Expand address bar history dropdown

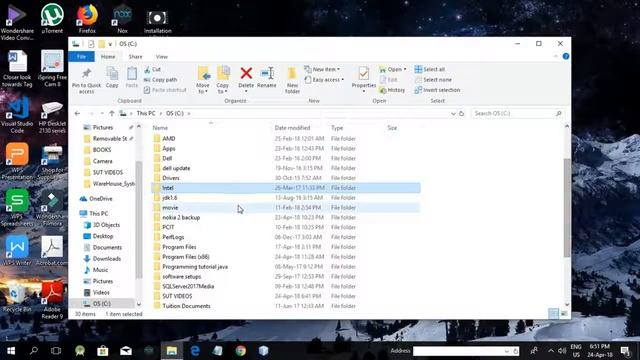(453, 113)
